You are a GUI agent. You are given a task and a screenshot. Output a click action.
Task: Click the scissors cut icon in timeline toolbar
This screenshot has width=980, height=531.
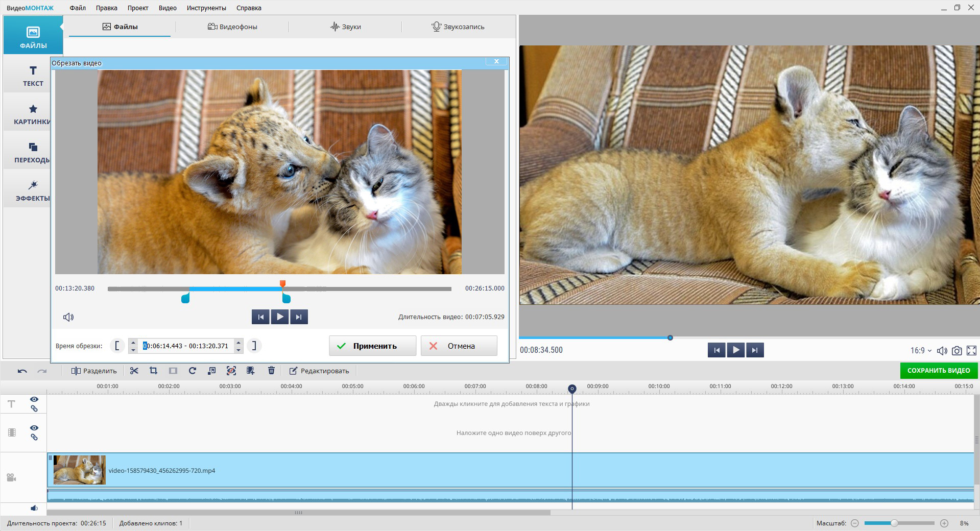pyautogui.click(x=134, y=371)
